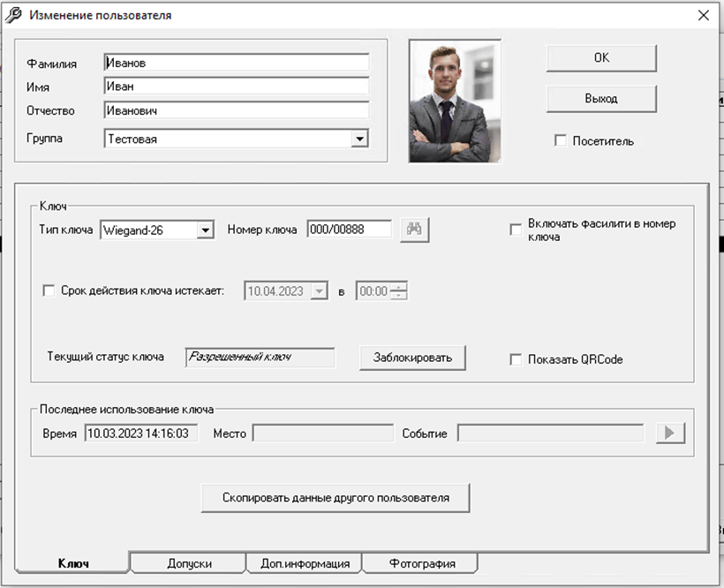
Task: Click the Заблокировать button
Action: coord(412,358)
